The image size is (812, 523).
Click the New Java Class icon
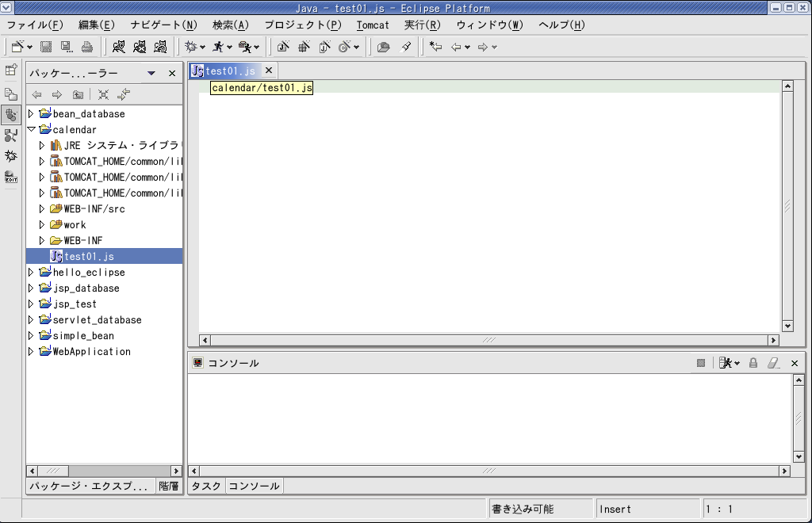tap(345, 47)
